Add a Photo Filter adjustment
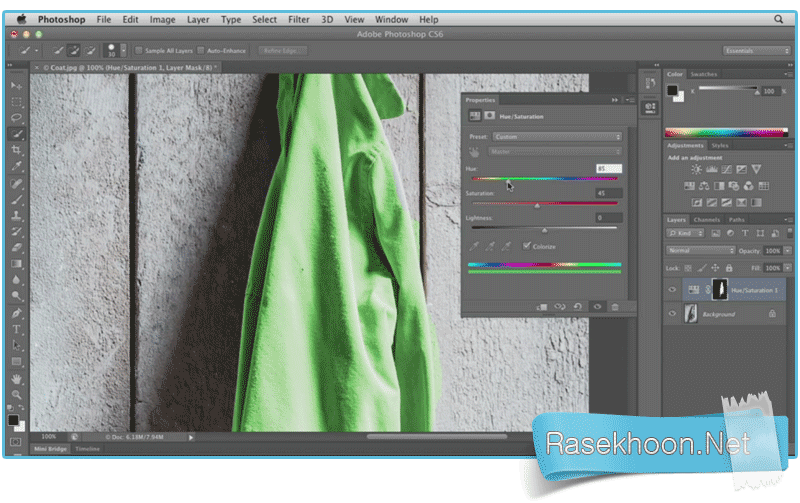The height and width of the screenshot is (503, 800). pyautogui.click(x=734, y=186)
